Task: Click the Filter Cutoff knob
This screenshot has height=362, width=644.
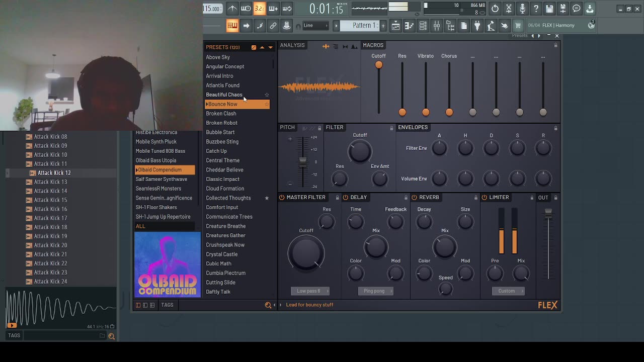Action: coord(360,151)
